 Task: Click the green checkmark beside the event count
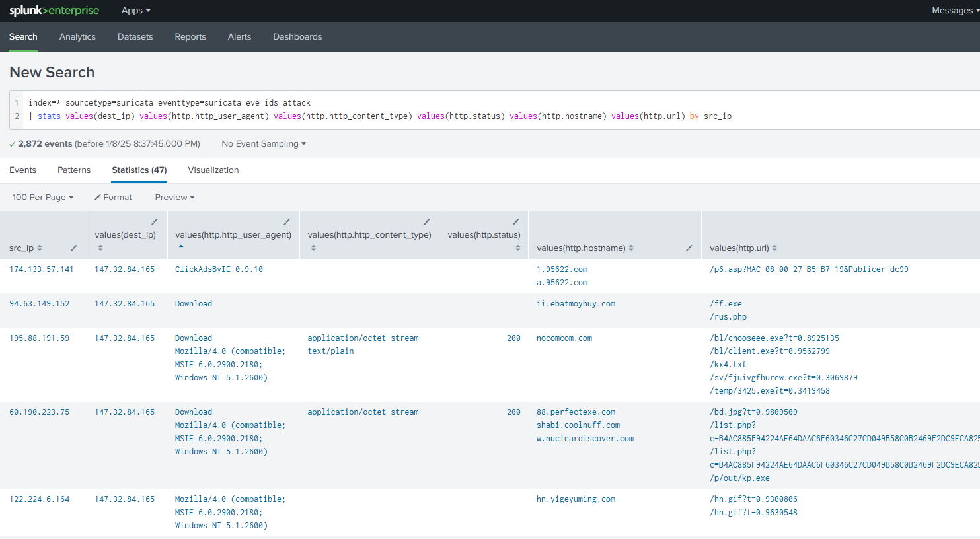(x=12, y=143)
